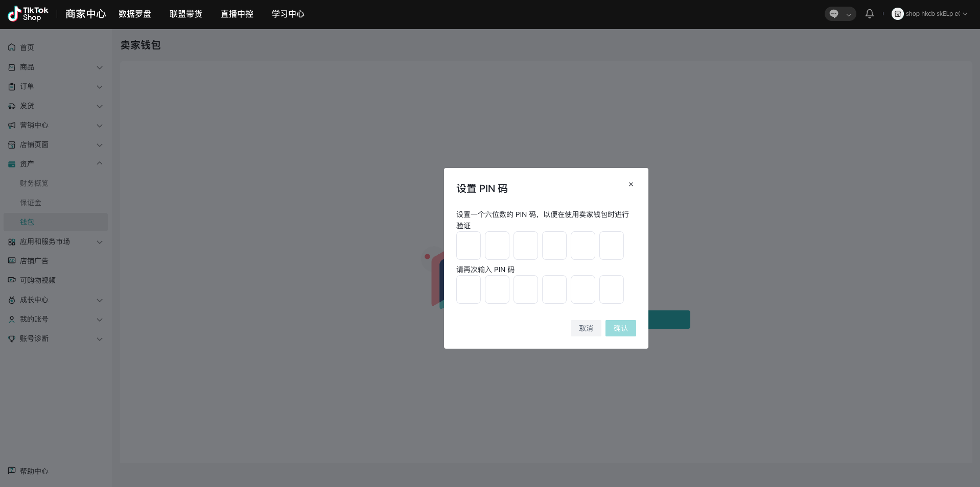Click the 店铺广告 ads icon
Image resolution: width=980 pixels, height=487 pixels.
(12, 261)
